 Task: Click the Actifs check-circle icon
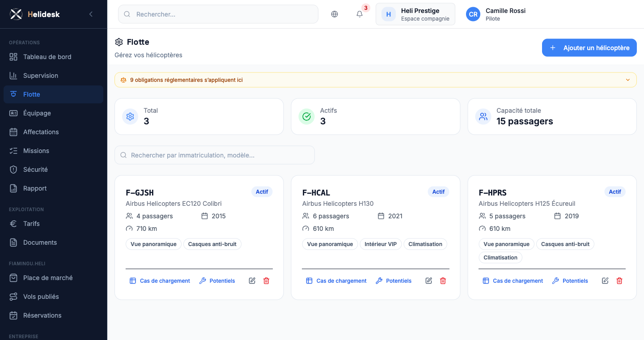coord(307,117)
